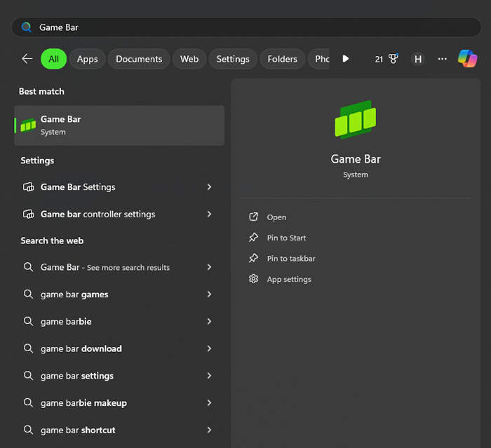The width and height of the screenshot is (491, 448).
Task: Go back using the left arrow
Action: (x=27, y=59)
